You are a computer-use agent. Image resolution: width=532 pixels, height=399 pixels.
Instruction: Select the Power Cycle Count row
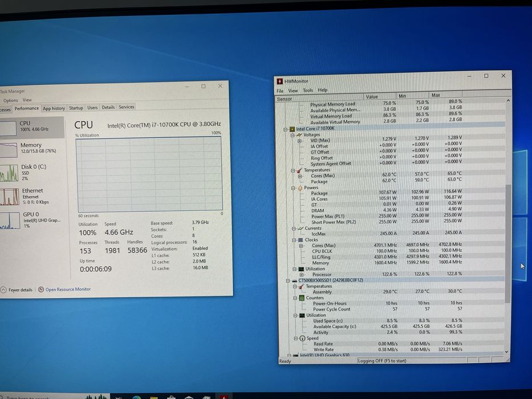pyautogui.click(x=391, y=309)
